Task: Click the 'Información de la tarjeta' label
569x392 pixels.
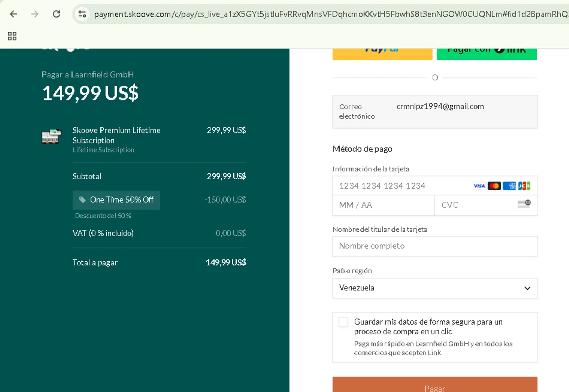Action: click(x=371, y=169)
